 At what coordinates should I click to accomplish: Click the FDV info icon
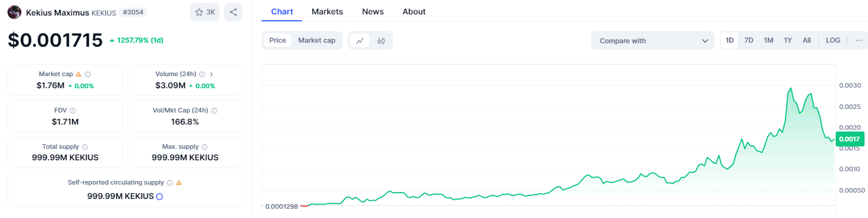[x=73, y=110]
